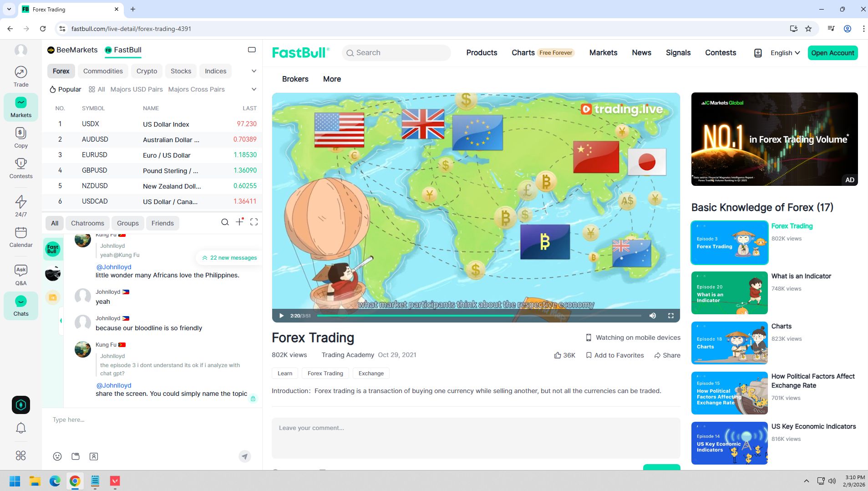
Task: Expand the asset category chevron beside Indices
Action: click(x=254, y=71)
